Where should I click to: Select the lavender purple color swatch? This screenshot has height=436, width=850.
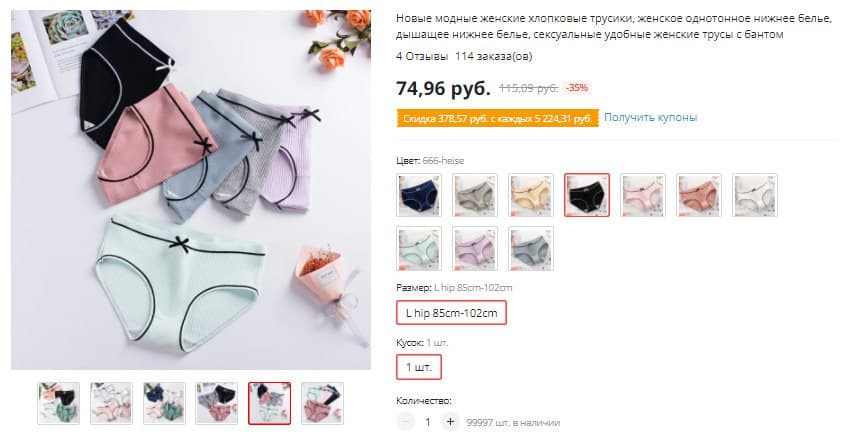pyautogui.click(x=475, y=248)
